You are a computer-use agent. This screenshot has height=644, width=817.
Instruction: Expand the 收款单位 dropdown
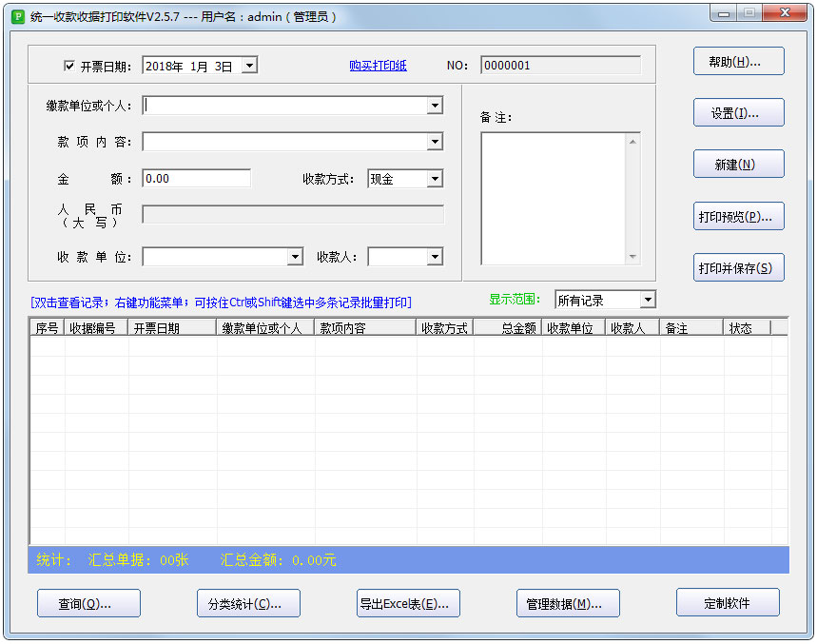click(x=295, y=257)
